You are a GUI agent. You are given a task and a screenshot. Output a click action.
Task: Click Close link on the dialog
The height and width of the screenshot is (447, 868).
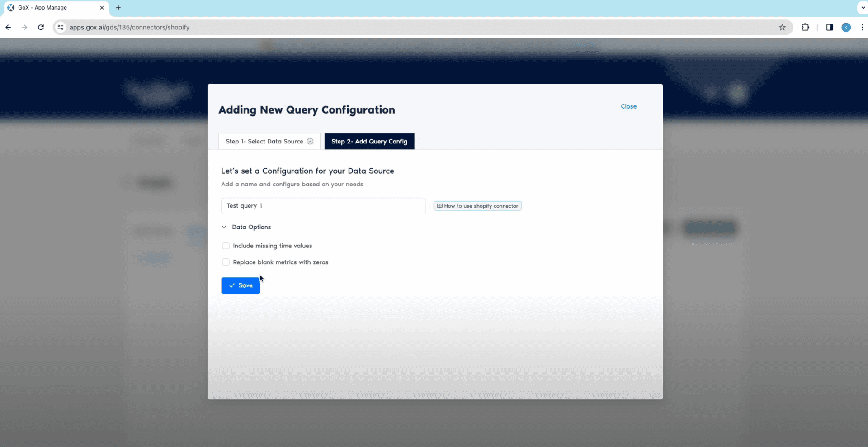click(x=628, y=106)
